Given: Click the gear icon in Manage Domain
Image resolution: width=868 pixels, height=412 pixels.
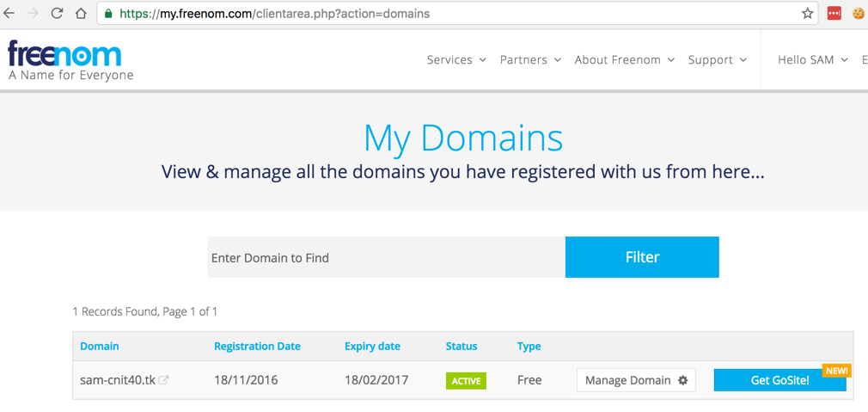Looking at the screenshot, I should pyautogui.click(x=683, y=380).
